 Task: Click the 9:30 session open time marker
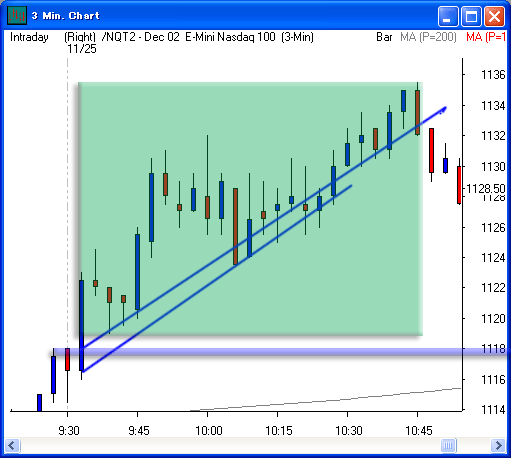pos(69,431)
